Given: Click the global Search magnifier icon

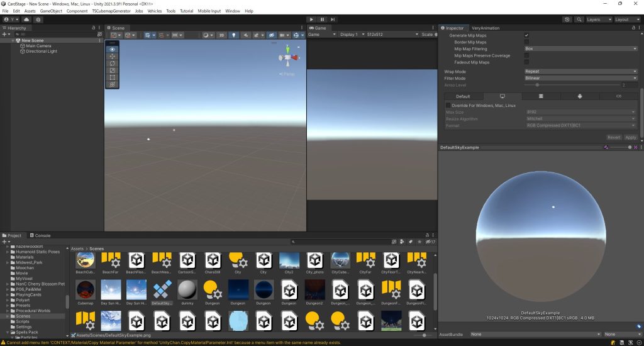Looking at the screenshot, I should coord(579,20).
